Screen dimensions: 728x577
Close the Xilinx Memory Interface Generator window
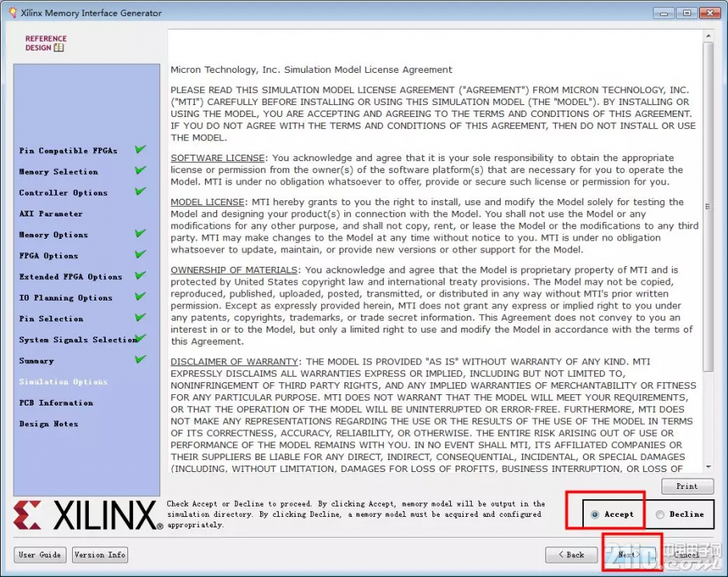(x=710, y=13)
